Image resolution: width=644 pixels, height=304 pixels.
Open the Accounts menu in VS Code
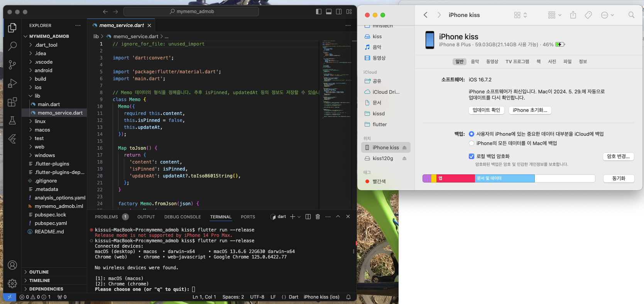pyautogui.click(x=12, y=265)
